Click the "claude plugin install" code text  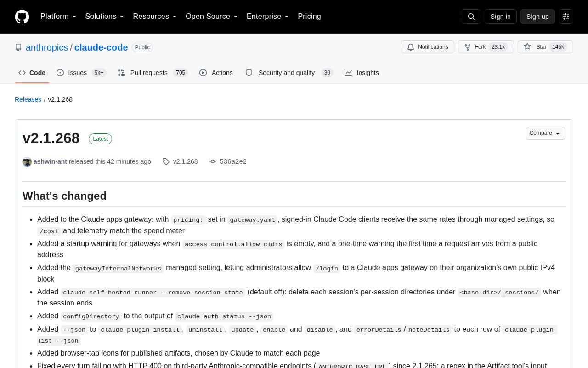point(140,330)
